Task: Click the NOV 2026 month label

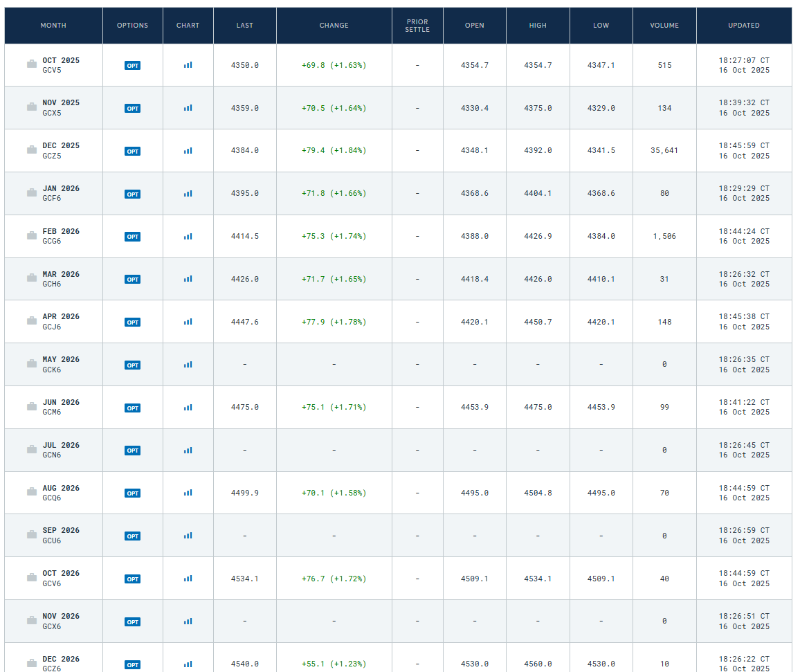Action: [61, 617]
